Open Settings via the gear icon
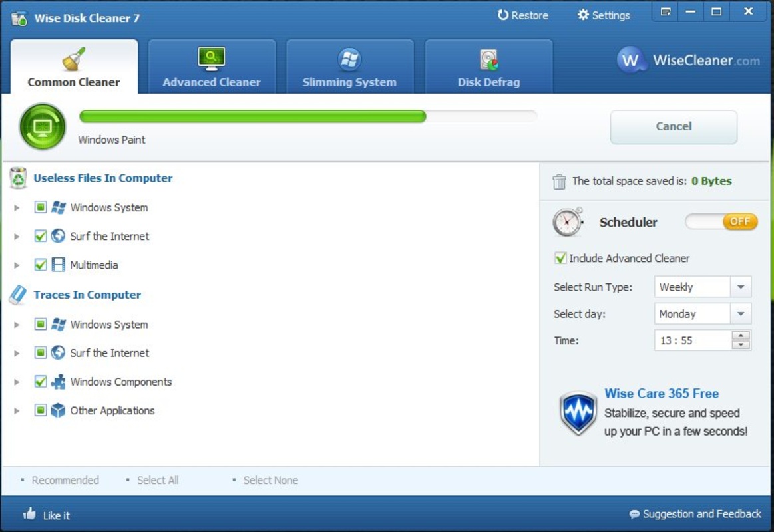The height and width of the screenshot is (532, 774). pos(583,15)
